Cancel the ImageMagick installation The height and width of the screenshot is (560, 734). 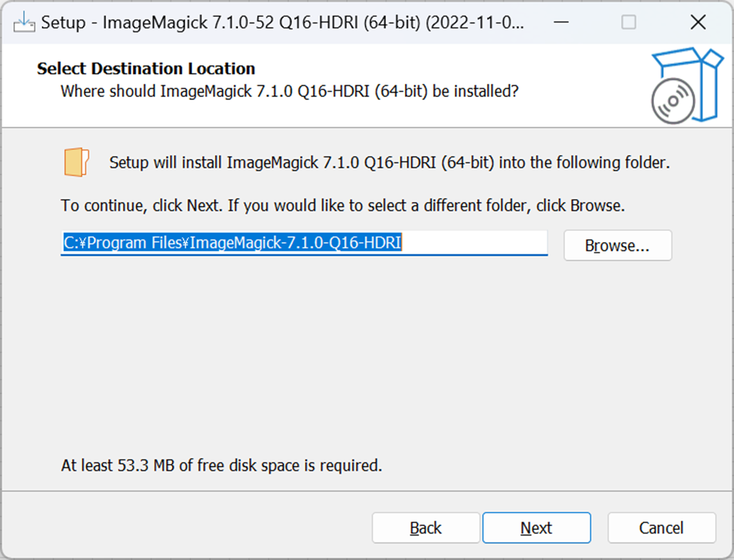coord(661,528)
